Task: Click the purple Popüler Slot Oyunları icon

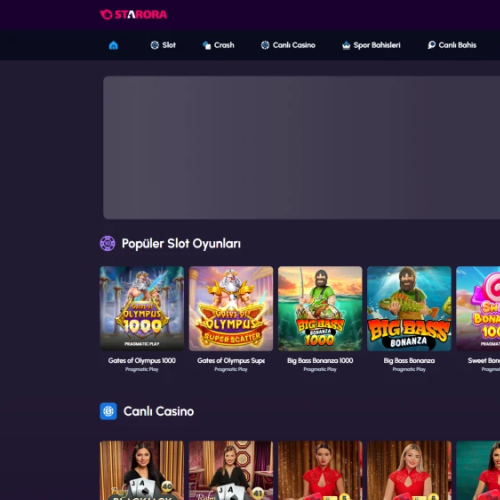Action: tap(108, 244)
